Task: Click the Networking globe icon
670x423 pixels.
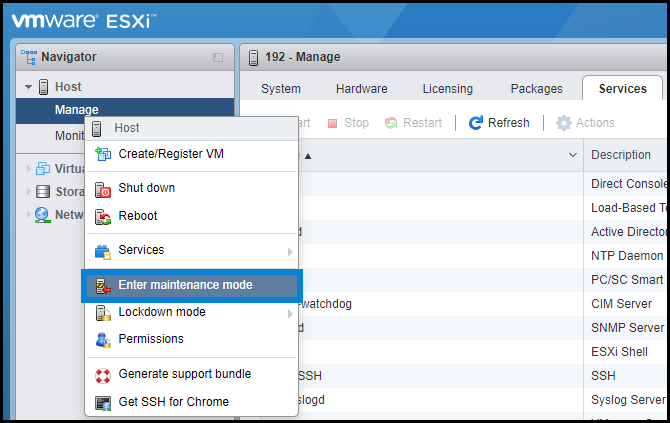Action: 42,215
